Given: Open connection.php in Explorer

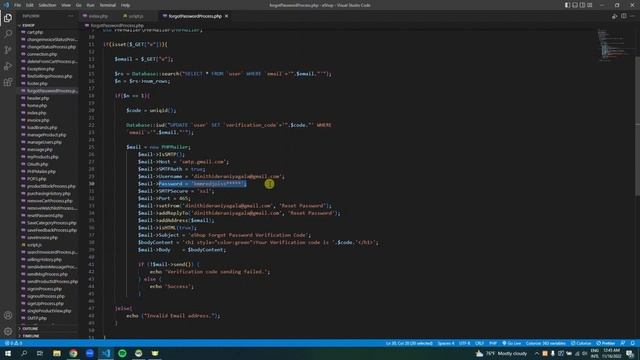Looking at the screenshot, I should [x=42, y=54].
